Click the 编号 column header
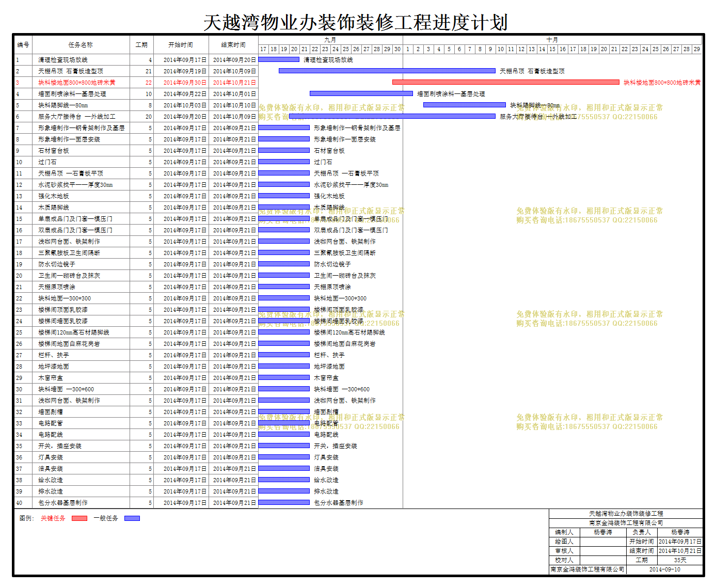The image size is (716, 588). coord(23,45)
